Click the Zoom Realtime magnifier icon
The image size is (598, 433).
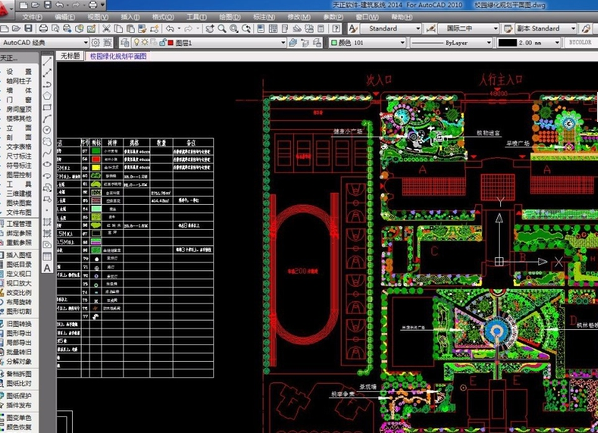pyautogui.click(x=222, y=29)
